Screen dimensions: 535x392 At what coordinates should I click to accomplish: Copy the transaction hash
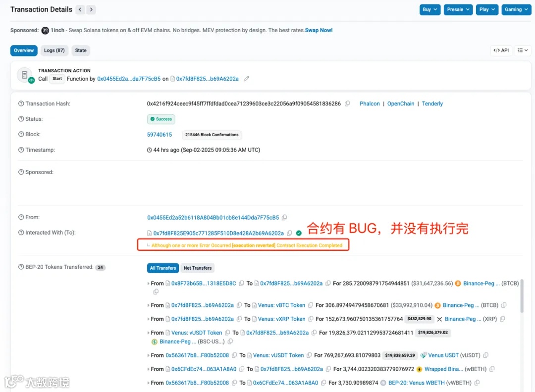point(347,103)
